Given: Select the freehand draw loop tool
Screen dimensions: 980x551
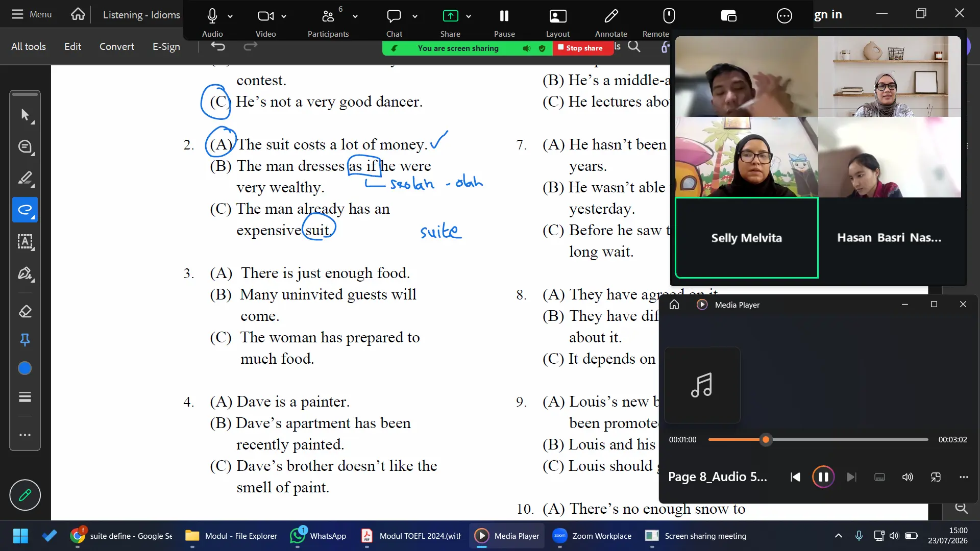Looking at the screenshot, I should (x=25, y=210).
